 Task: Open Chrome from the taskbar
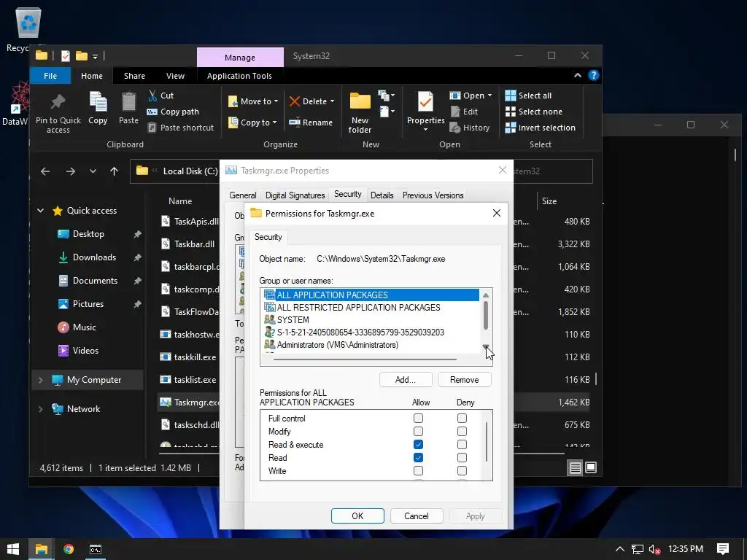click(x=69, y=549)
